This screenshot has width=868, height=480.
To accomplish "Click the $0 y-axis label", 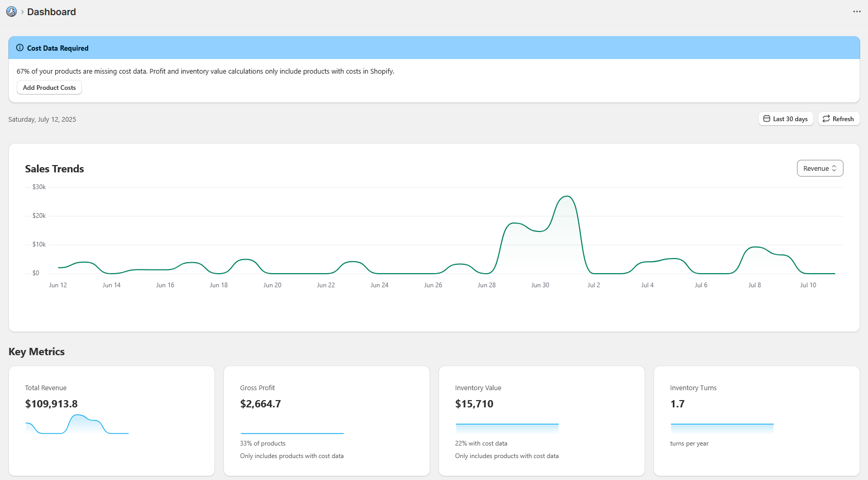I will pos(35,273).
